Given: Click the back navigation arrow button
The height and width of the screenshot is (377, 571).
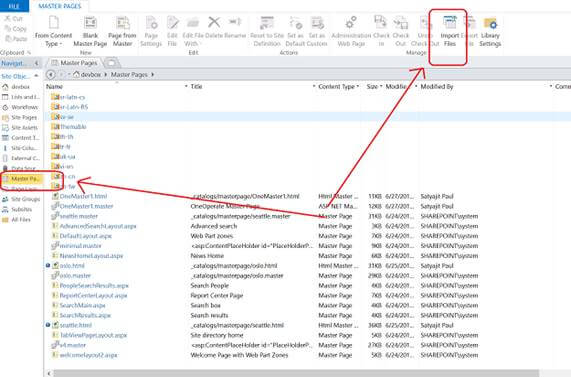Looking at the screenshot, I should point(51,74).
